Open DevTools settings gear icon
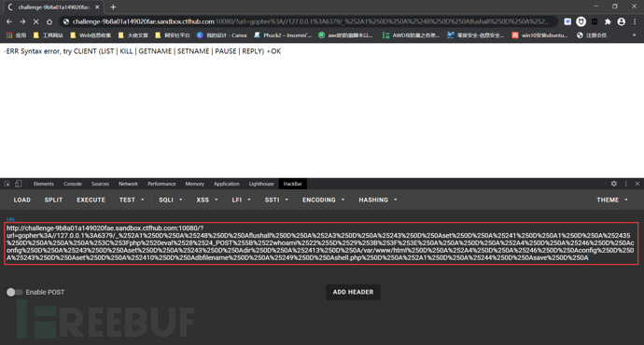This screenshot has height=345, width=644. (x=613, y=184)
